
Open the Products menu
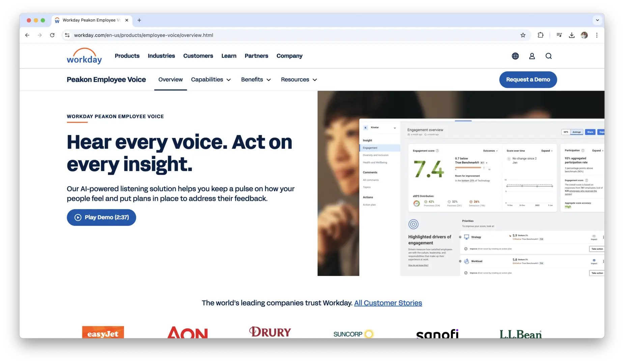(127, 56)
